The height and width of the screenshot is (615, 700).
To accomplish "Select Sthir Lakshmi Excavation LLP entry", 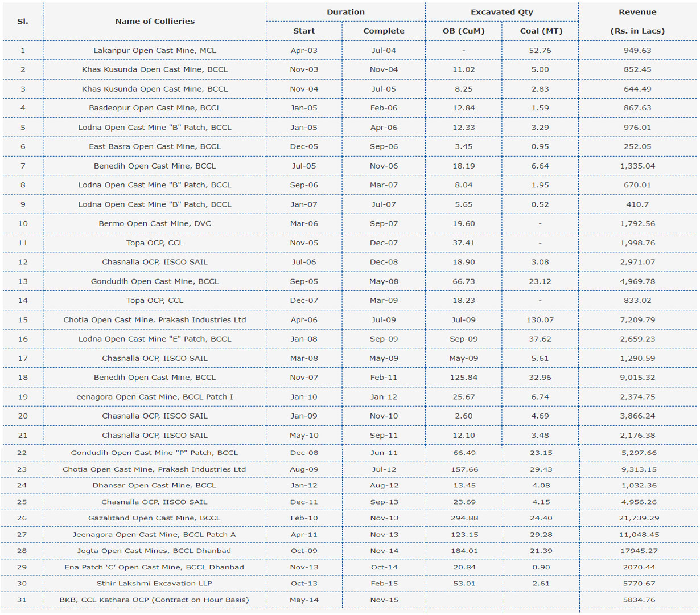I will pyautogui.click(x=154, y=584).
